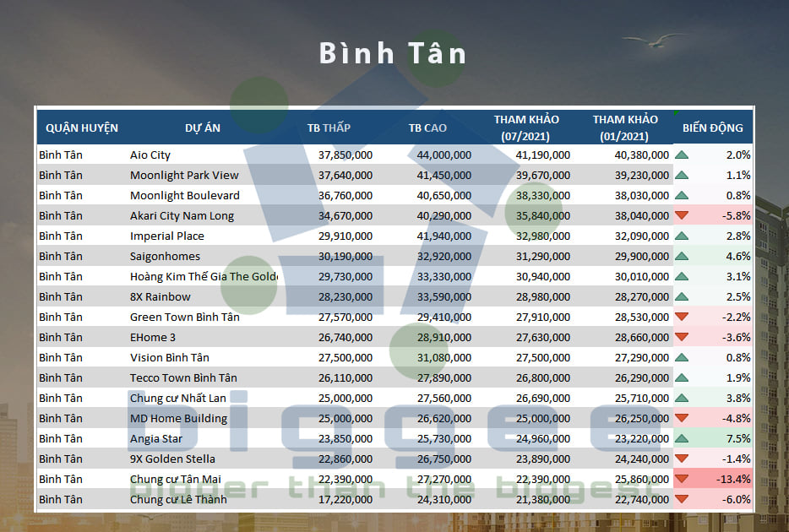
Task: Click the green up triangle for Angia Star
Action: pyautogui.click(x=681, y=438)
